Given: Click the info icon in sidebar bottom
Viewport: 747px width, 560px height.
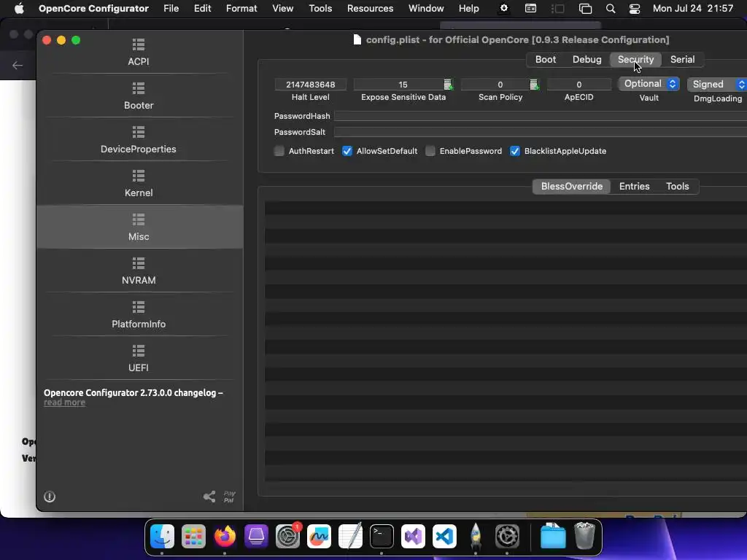Looking at the screenshot, I should click(50, 497).
